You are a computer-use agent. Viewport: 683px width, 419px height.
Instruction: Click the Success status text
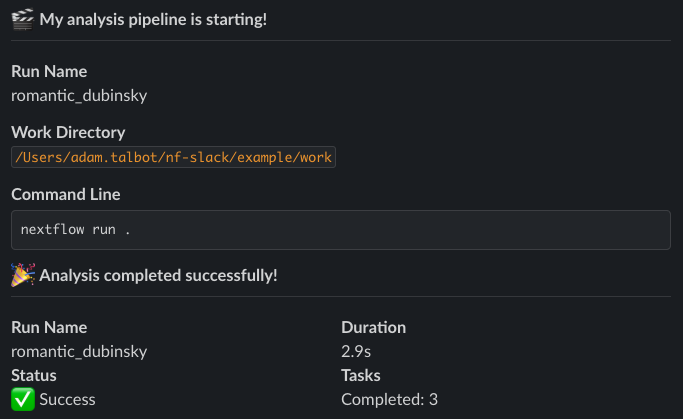[67, 399]
